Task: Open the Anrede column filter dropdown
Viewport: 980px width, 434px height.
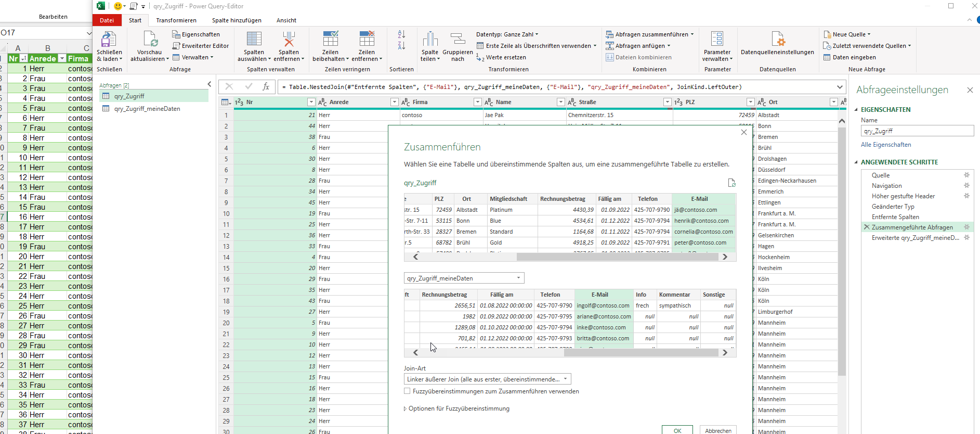Action: 394,103
